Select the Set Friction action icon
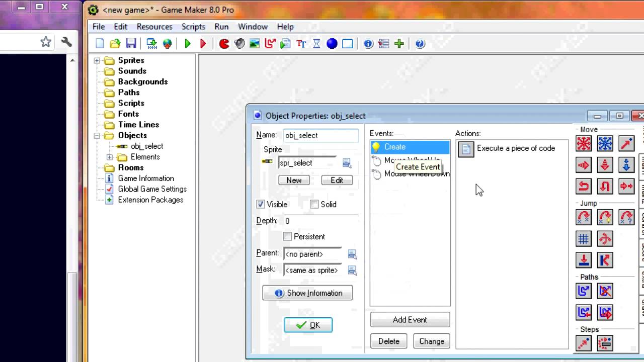Screen dimensions: 644x362 pyautogui.click(x=627, y=187)
